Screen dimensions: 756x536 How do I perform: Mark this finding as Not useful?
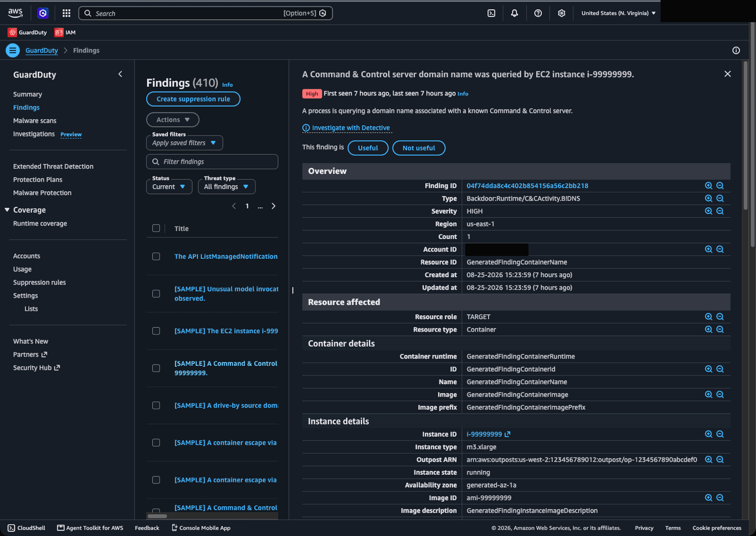click(418, 148)
